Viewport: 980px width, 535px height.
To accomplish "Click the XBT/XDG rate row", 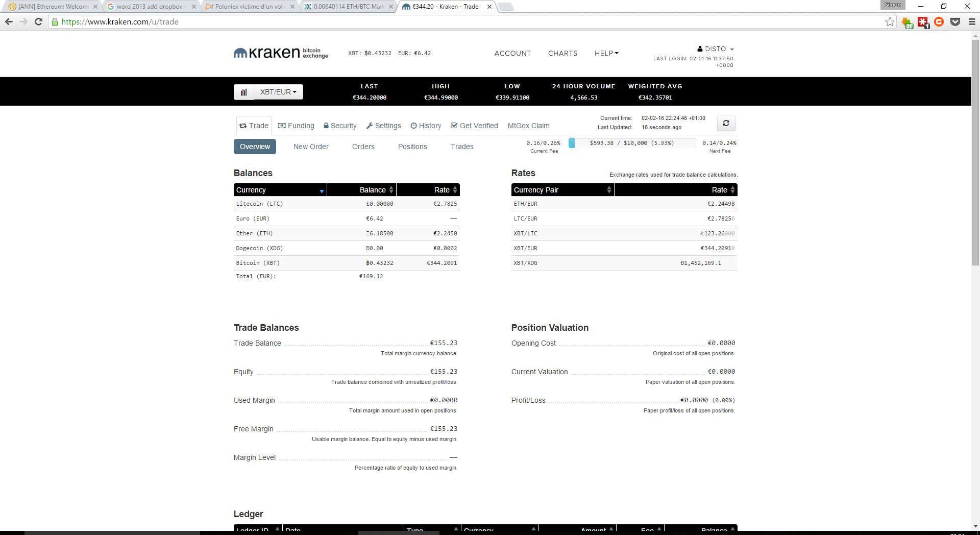I will tap(624, 263).
